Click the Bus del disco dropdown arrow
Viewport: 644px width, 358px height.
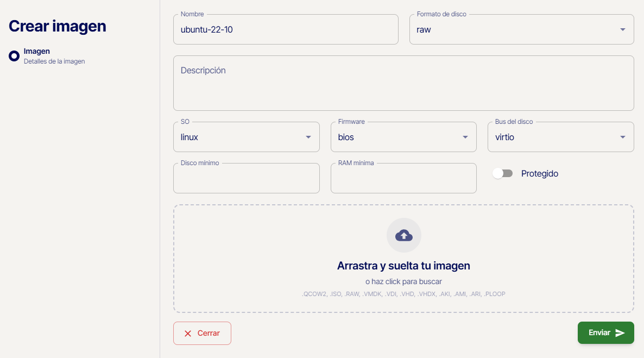click(623, 137)
